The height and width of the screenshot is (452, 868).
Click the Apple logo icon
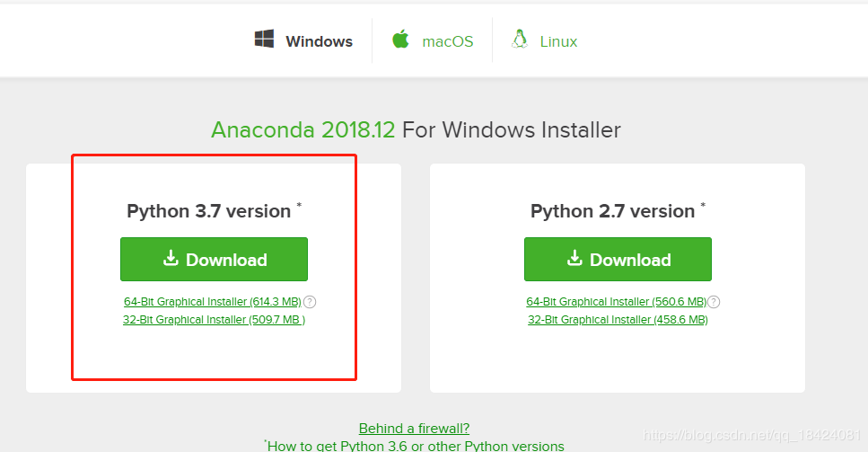pyautogui.click(x=400, y=40)
